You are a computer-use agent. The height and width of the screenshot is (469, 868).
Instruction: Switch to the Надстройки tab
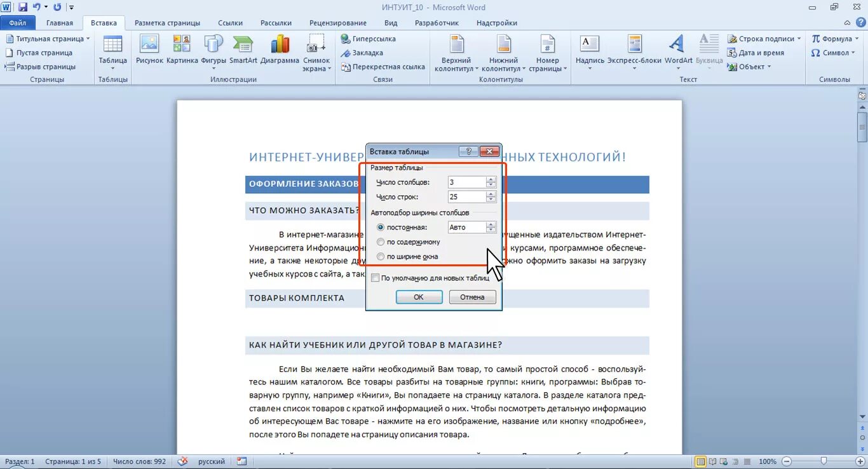(x=496, y=23)
